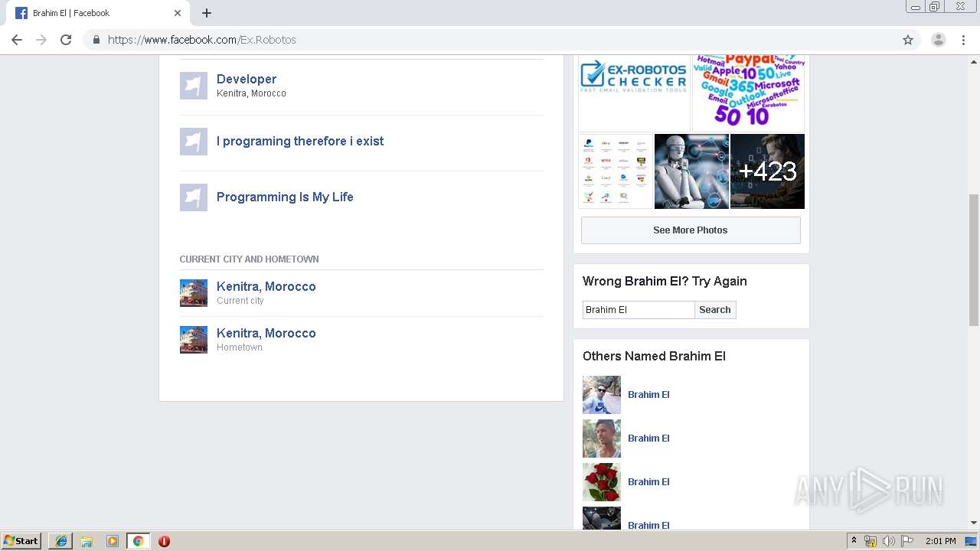Open Chrome's three-dot menu

(x=964, y=40)
